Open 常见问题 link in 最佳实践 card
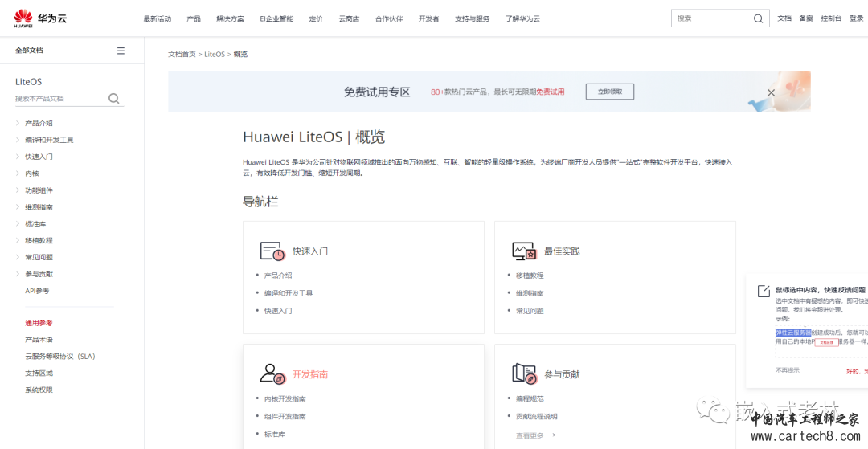 pos(530,311)
